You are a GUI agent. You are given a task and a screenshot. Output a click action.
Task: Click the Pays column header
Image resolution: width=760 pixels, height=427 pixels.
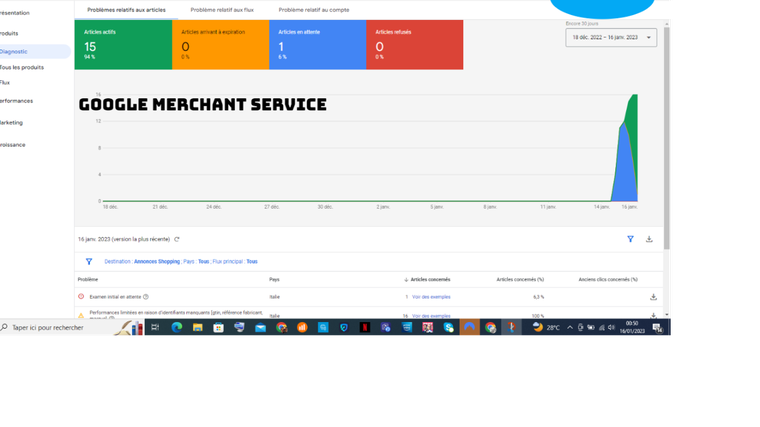point(274,280)
